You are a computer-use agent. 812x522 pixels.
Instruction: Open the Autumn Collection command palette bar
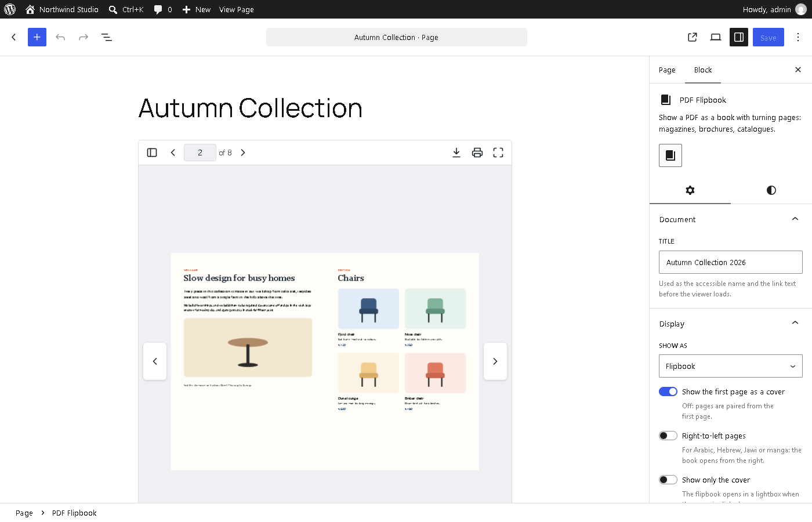tap(397, 37)
